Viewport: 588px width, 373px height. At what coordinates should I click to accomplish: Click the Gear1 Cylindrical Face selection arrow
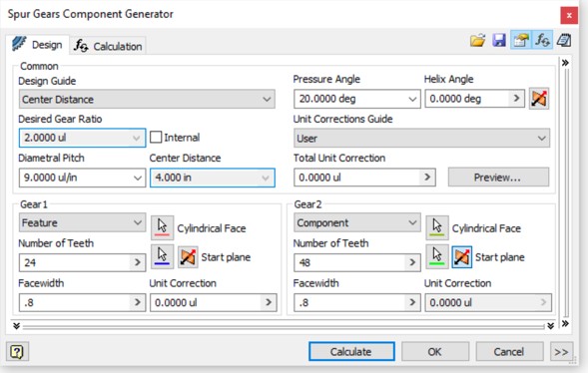pyautogui.click(x=162, y=227)
